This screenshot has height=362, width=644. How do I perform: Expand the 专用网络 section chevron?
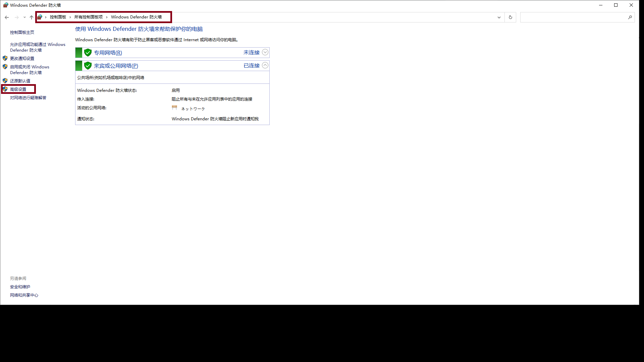265,52
